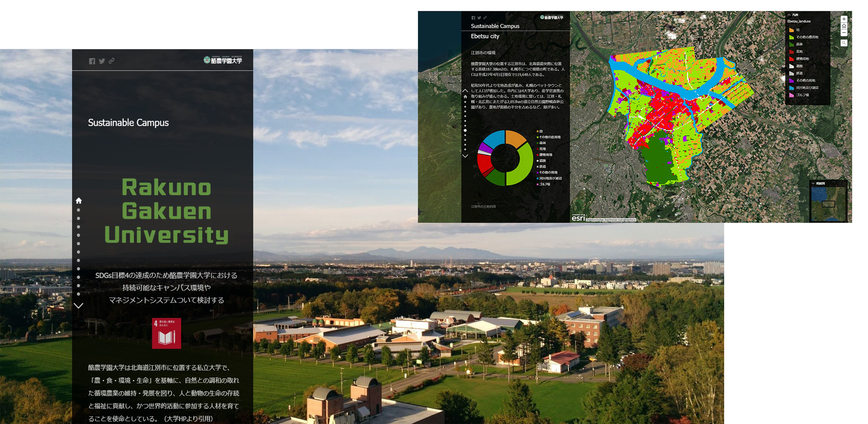The width and height of the screenshot is (868, 424).
Task: Pink ゴルフ場 swatch in map legend
Action: [792, 95]
